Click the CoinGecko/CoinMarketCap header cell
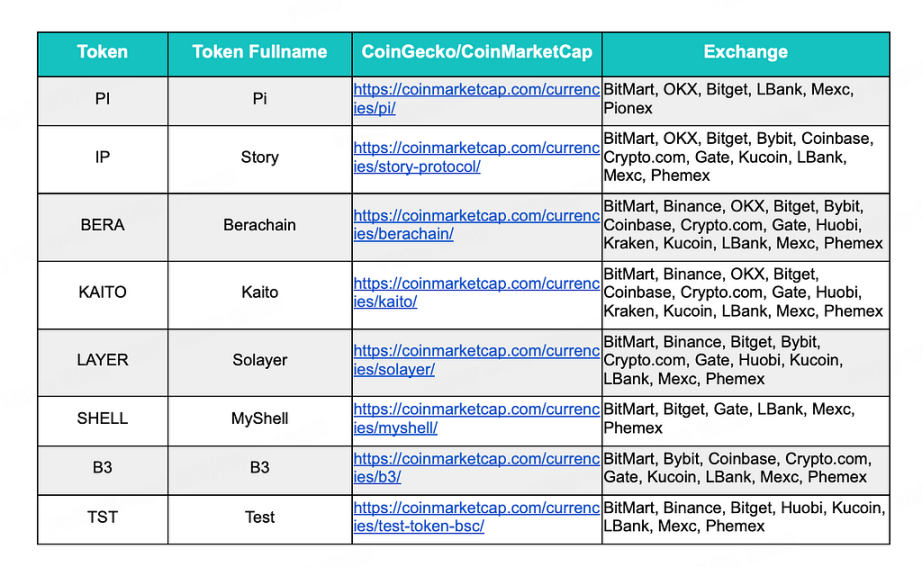The height and width of the screenshot is (567, 922). click(x=477, y=52)
